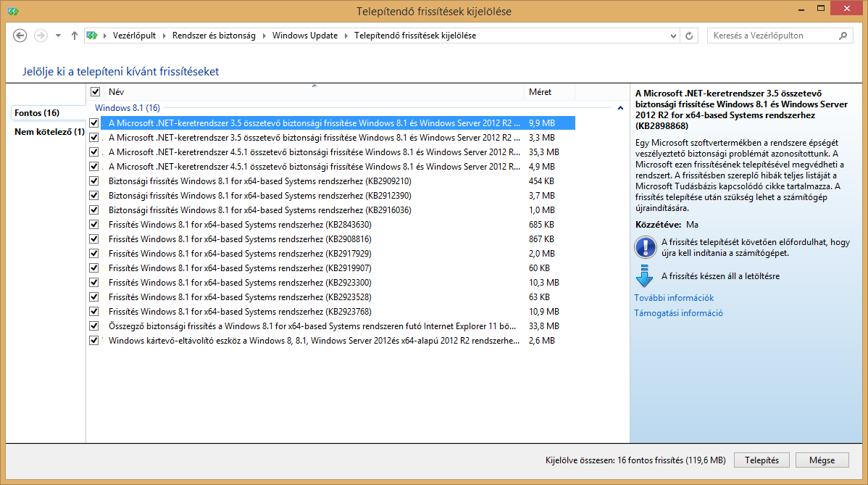The height and width of the screenshot is (485, 868).
Task: Uncheck Windows kártevő-eltávolító eszköz update
Action: click(x=94, y=341)
